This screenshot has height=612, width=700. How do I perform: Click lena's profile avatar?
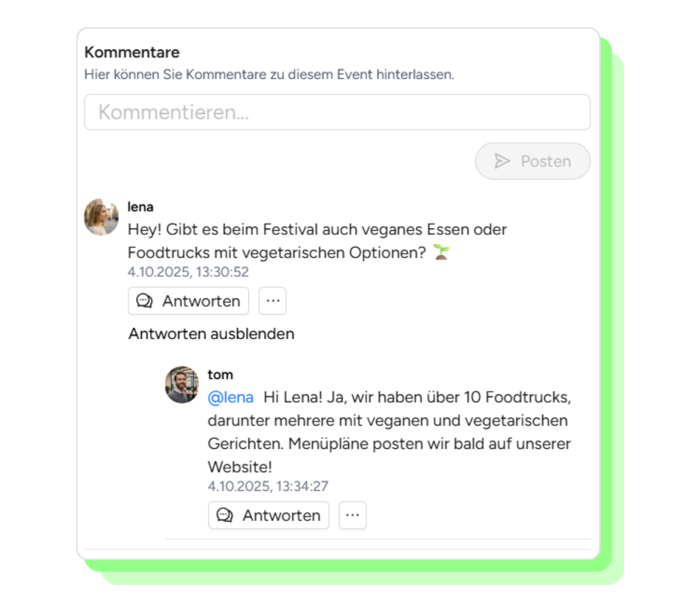click(101, 217)
